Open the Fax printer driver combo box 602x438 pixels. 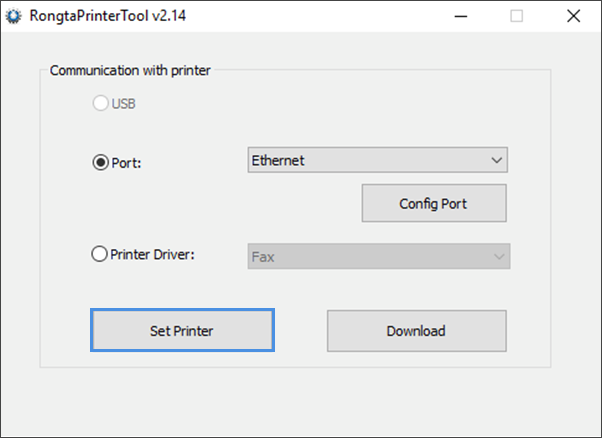pos(379,256)
